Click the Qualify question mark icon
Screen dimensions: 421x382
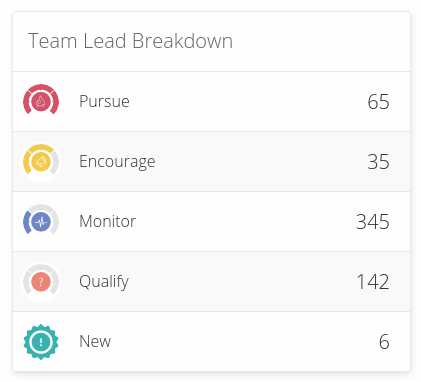click(41, 282)
